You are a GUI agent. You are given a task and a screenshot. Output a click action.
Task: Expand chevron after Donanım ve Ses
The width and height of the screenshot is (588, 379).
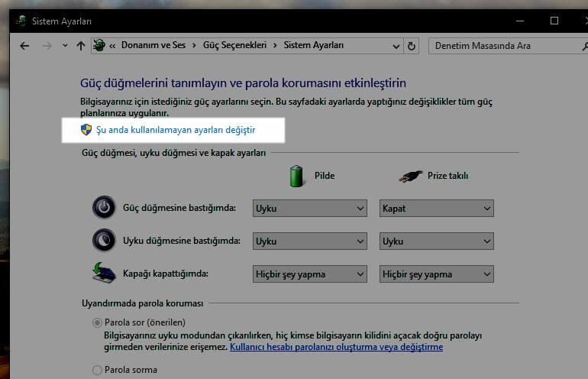194,45
